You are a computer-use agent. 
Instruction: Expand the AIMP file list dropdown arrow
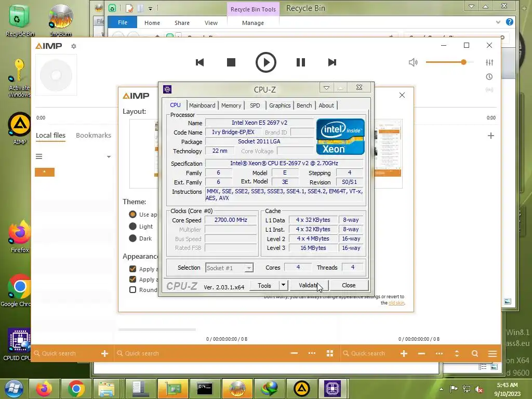109,157
